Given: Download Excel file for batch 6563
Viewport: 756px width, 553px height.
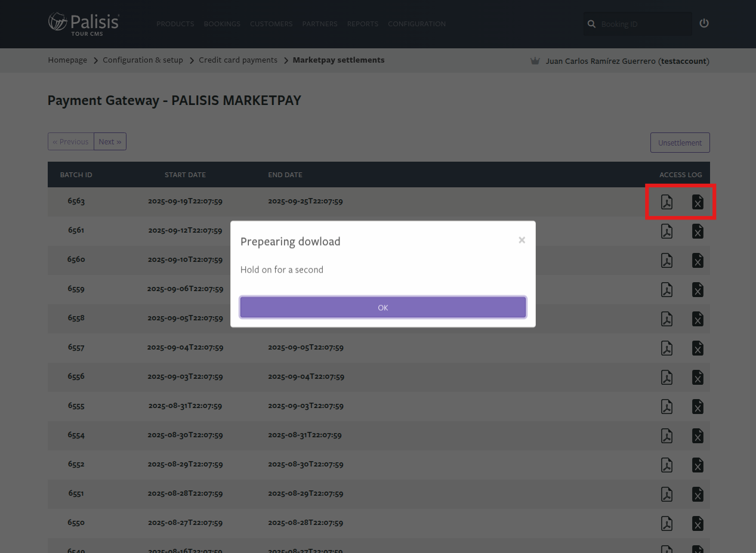Looking at the screenshot, I should click(x=698, y=202).
